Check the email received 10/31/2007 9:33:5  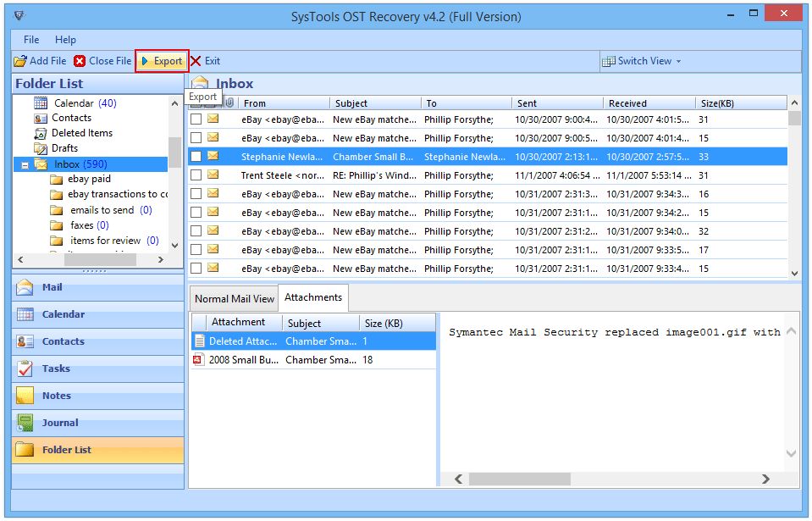196,250
